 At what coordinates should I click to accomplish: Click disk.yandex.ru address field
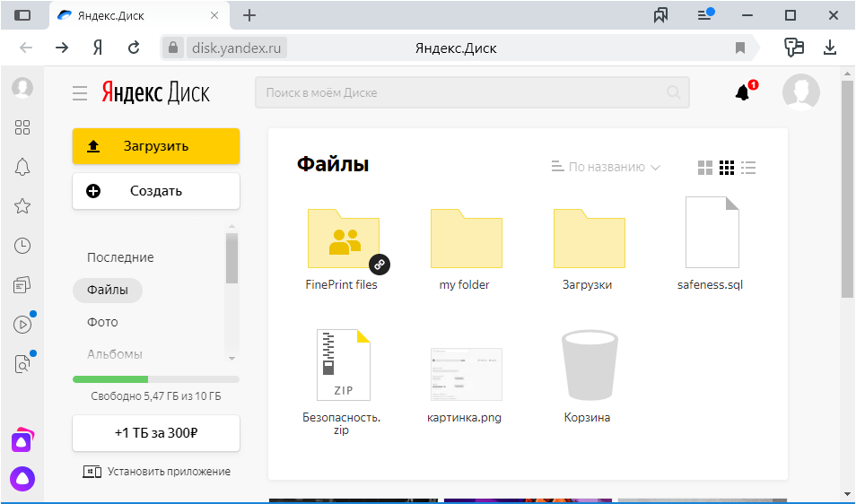[236, 48]
